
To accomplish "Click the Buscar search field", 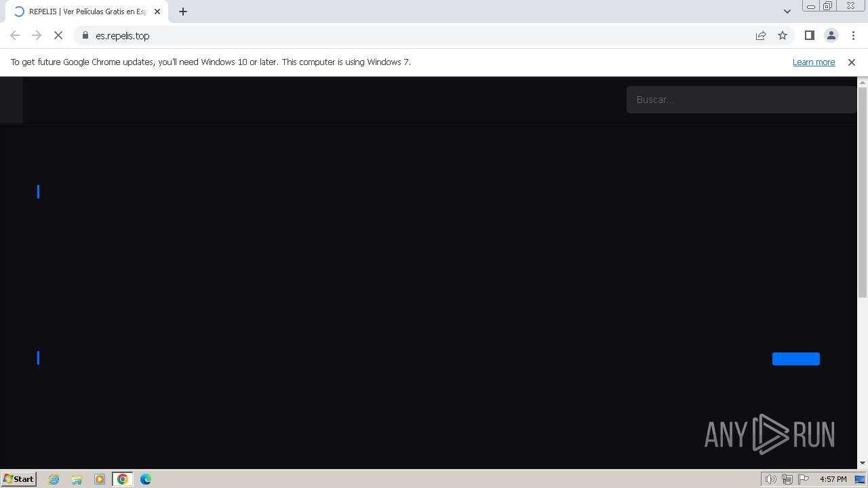I will click(741, 100).
